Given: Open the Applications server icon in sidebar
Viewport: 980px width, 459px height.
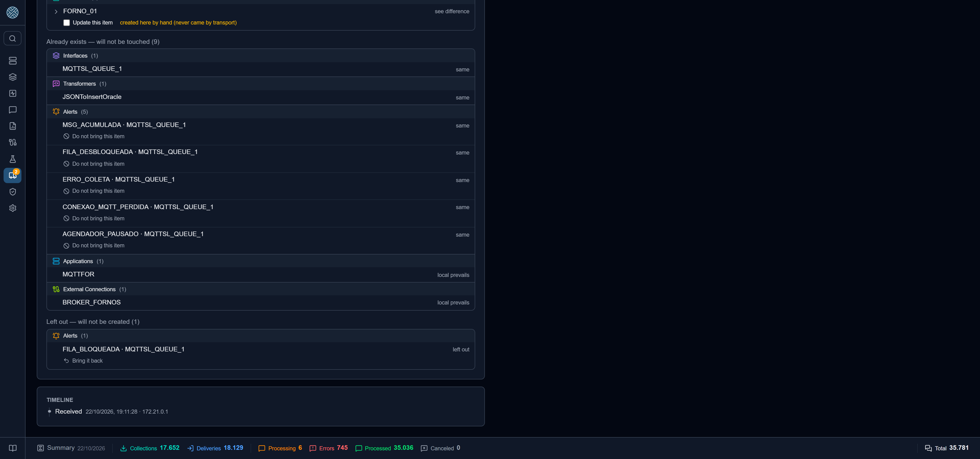Looking at the screenshot, I should tap(13, 61).
